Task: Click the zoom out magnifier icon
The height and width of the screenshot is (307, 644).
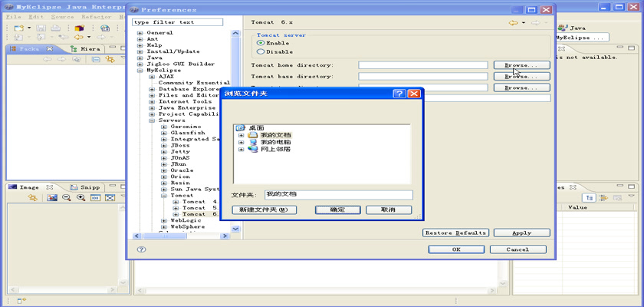Action: pyautogui.click(x=66, y=198)
